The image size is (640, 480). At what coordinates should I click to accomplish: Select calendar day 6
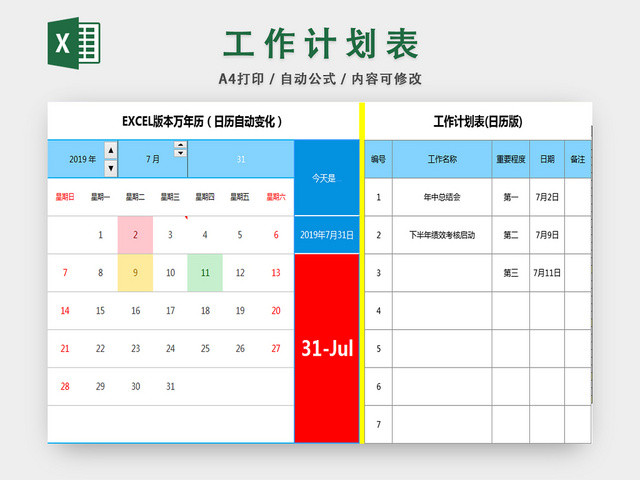(276, 235)
